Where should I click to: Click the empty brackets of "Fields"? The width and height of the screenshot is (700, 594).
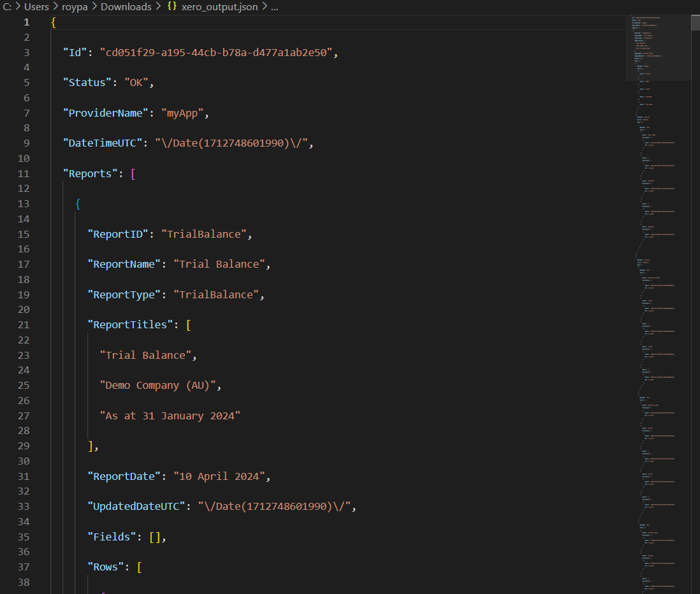tap(155, 537)
